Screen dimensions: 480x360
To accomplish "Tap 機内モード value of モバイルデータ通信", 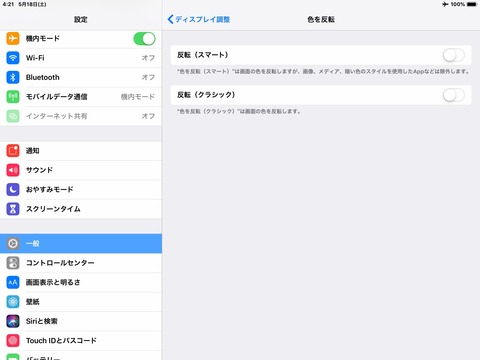I will [138, 97].
